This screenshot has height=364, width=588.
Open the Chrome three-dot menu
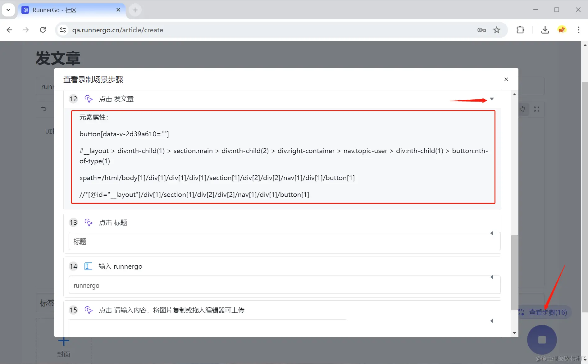click(578, 30)
